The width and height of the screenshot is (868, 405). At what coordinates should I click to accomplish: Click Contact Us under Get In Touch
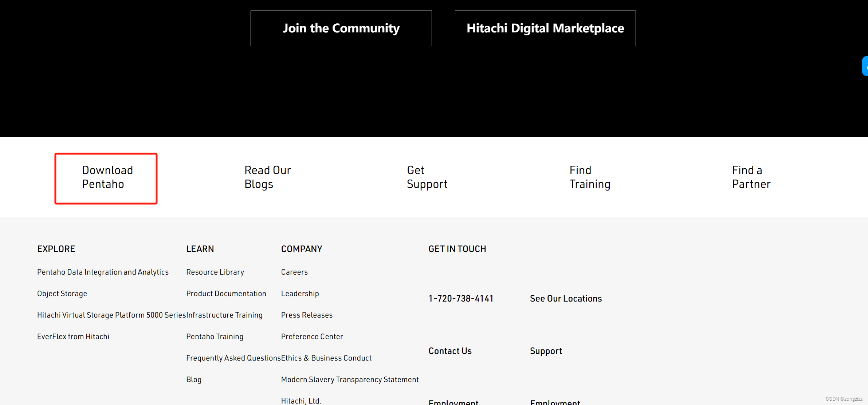coord(450,351)
